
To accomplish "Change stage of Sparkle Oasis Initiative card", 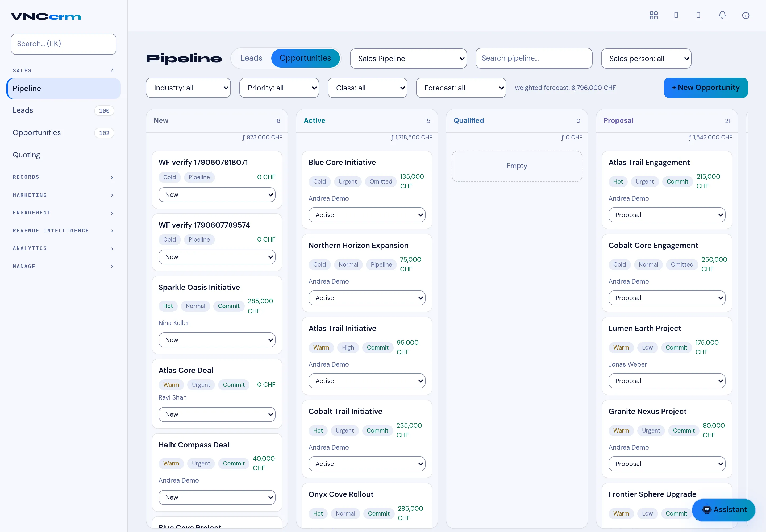I will point(217,340).
